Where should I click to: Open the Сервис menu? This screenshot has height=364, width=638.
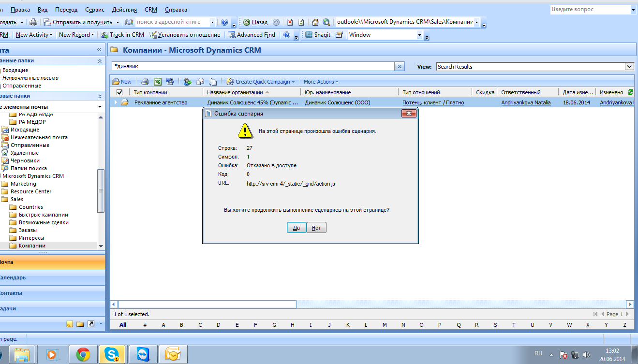94,10
